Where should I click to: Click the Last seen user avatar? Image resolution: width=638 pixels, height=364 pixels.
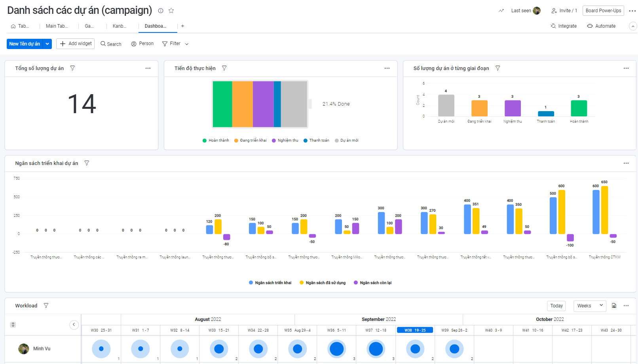point(536,11)
